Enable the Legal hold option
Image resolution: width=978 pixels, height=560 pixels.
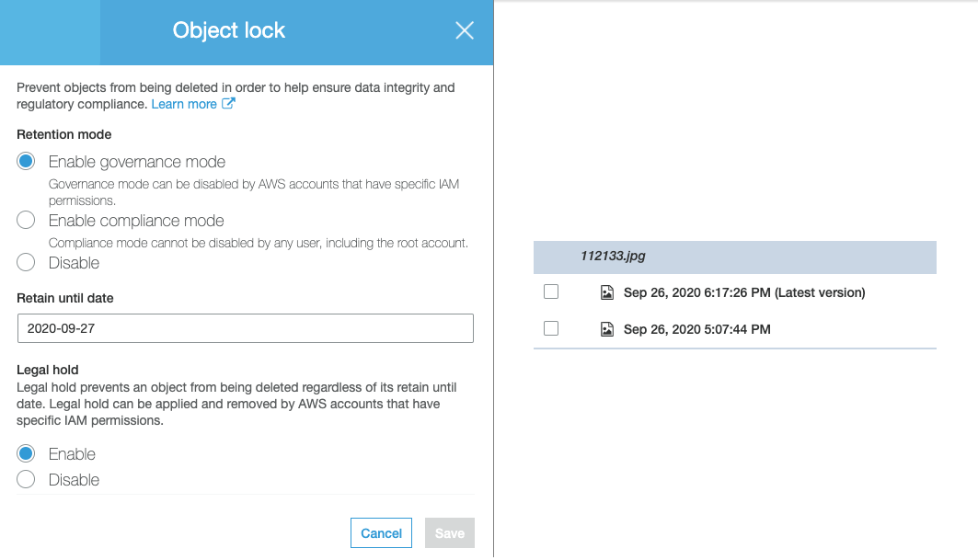pos(27,454)
